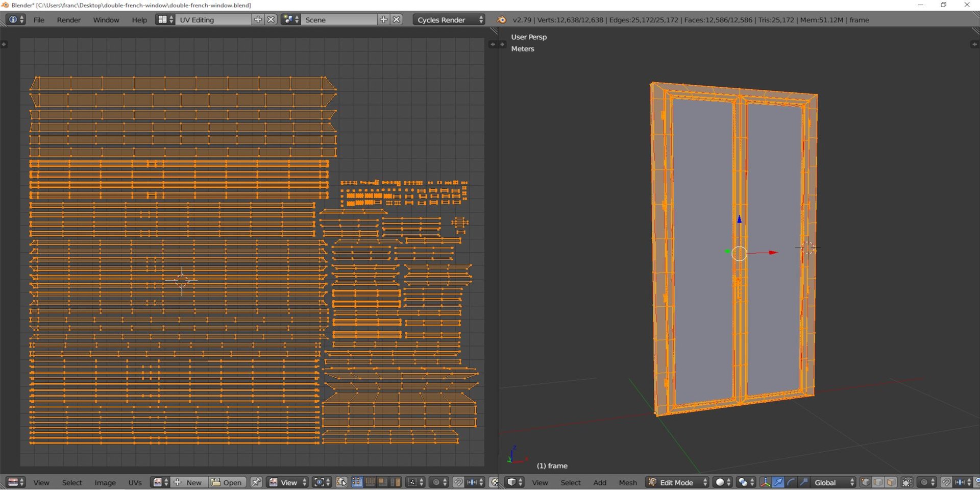Select UV vertex selection mode
The image size is (980, 490).
(357, 482)
